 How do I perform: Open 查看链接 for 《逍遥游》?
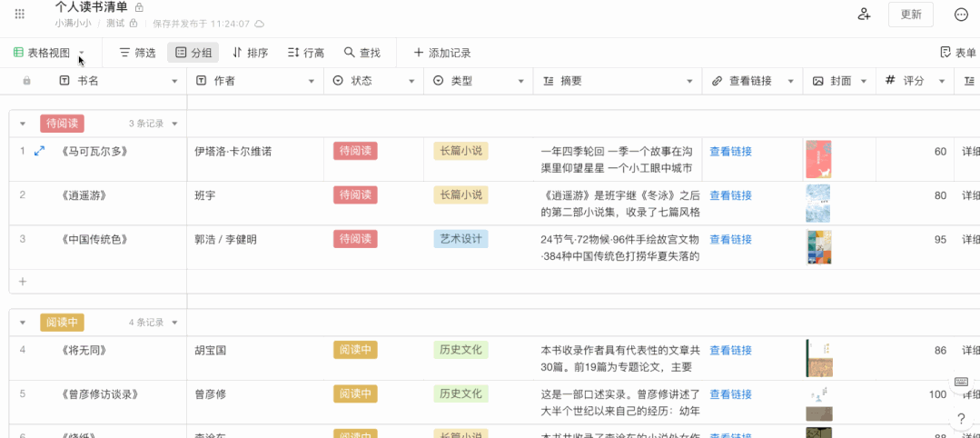tap(730, 195)
